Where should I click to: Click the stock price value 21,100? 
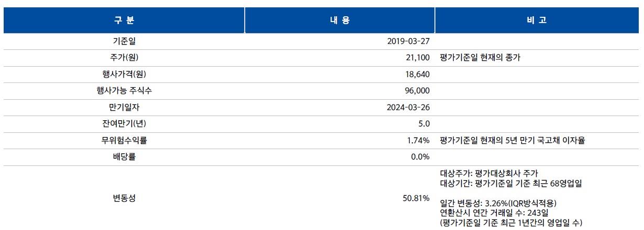click(417, 58)
